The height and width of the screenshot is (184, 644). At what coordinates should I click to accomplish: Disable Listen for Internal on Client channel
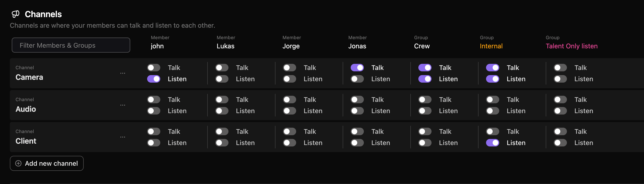(492, 142)
